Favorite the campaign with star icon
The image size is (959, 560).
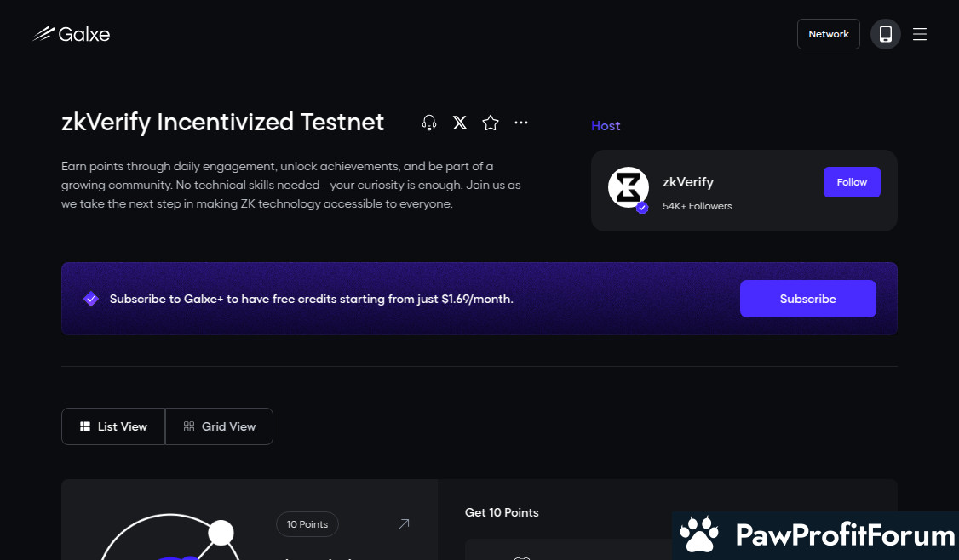(x=491, y=123)
